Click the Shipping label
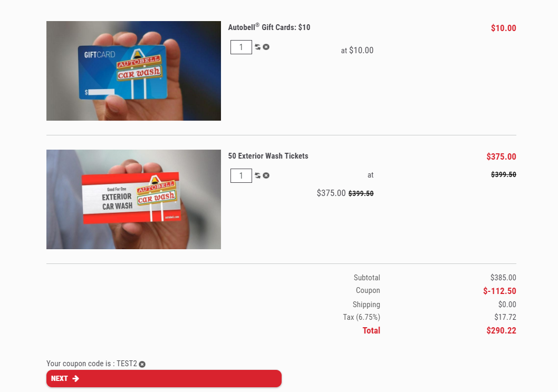 (x=366, y=305)
